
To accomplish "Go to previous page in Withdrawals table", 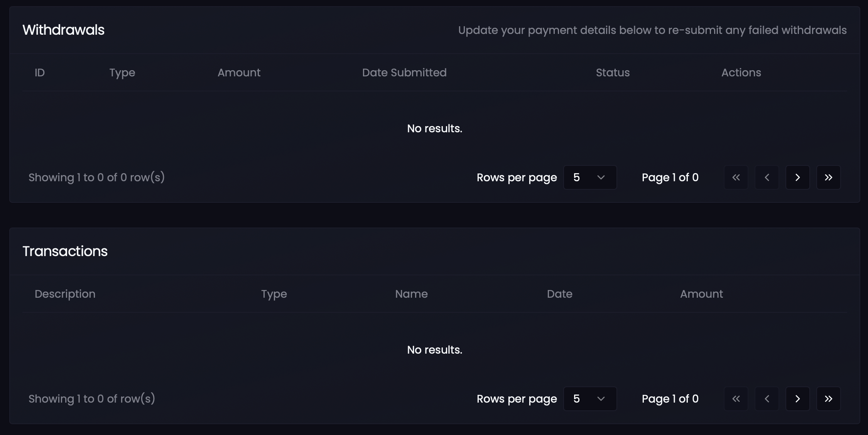I will 767,177.
